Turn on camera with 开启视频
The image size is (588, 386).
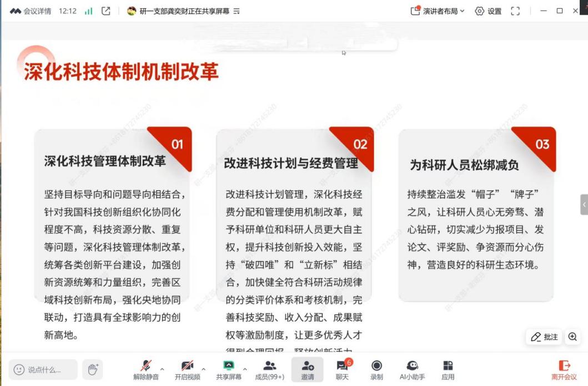pyautogui.click(x=187, y=366)
